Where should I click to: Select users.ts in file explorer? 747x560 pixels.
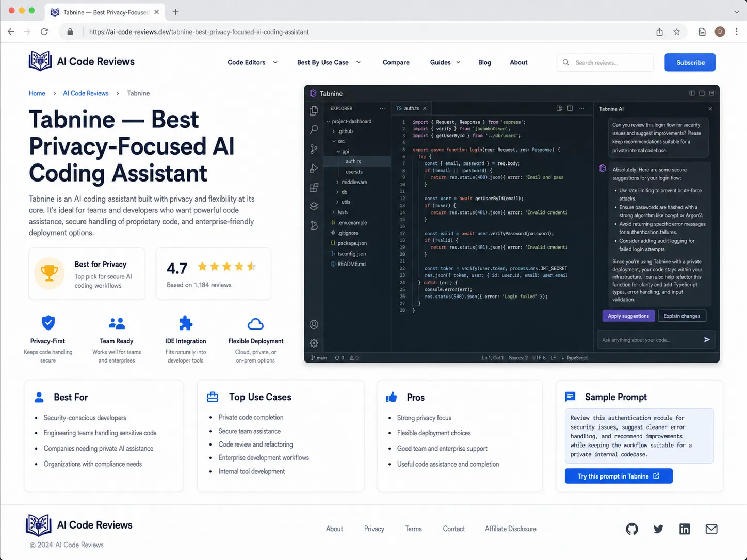354,172
